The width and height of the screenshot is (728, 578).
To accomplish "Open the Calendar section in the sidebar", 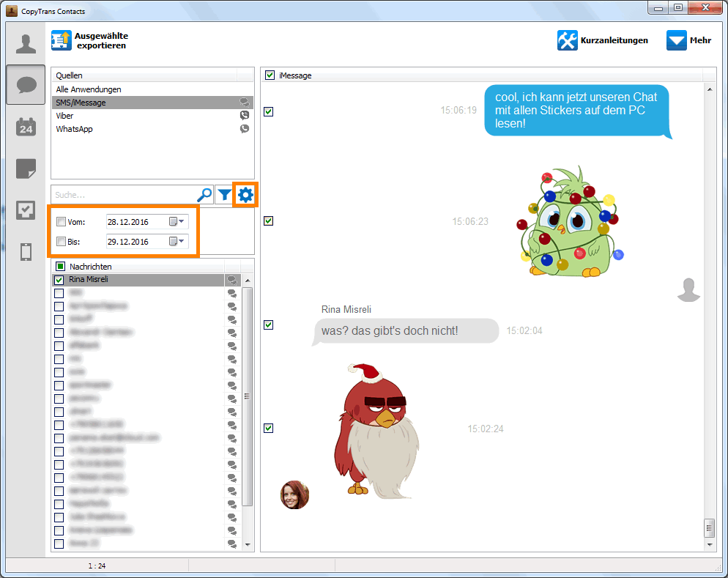I will point(26,127).
